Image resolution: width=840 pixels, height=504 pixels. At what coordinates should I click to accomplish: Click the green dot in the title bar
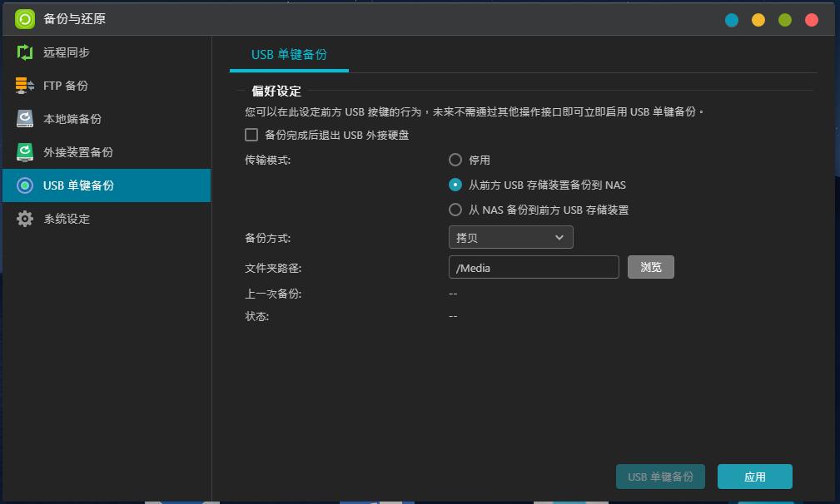(x=783, y=18)
